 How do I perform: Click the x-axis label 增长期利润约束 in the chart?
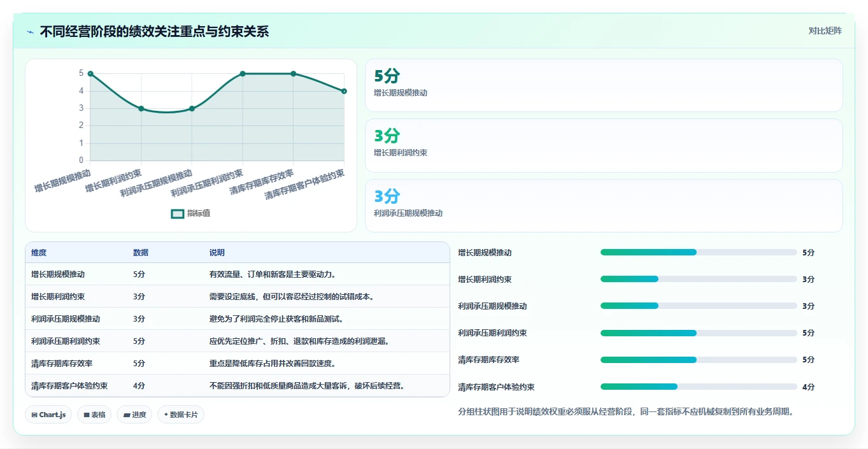[x=113, y=181]
